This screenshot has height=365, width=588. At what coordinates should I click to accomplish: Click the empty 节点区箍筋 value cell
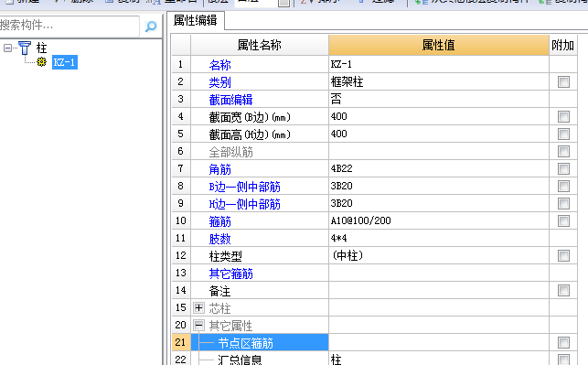pyautogui.click(x=439, y=342)
